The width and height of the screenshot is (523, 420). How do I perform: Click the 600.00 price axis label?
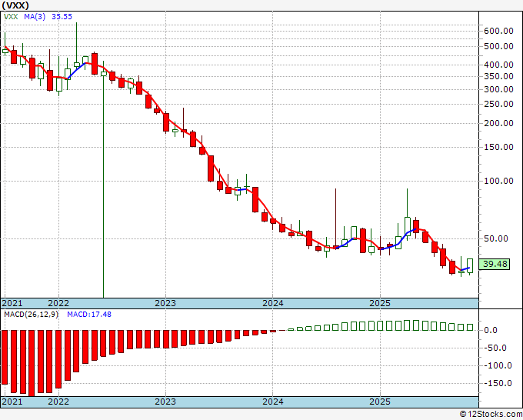(x=498, y=31)
